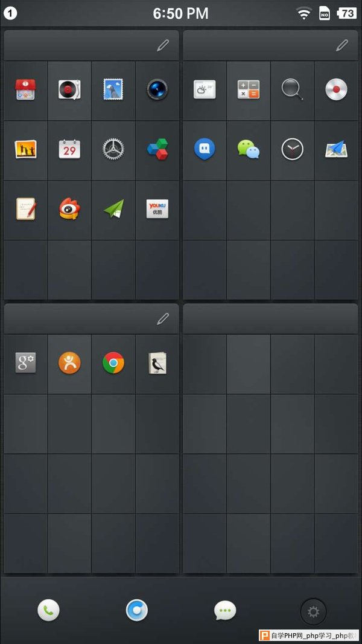
Task: Launch the blue chat bubble face app
Action: 205,149
